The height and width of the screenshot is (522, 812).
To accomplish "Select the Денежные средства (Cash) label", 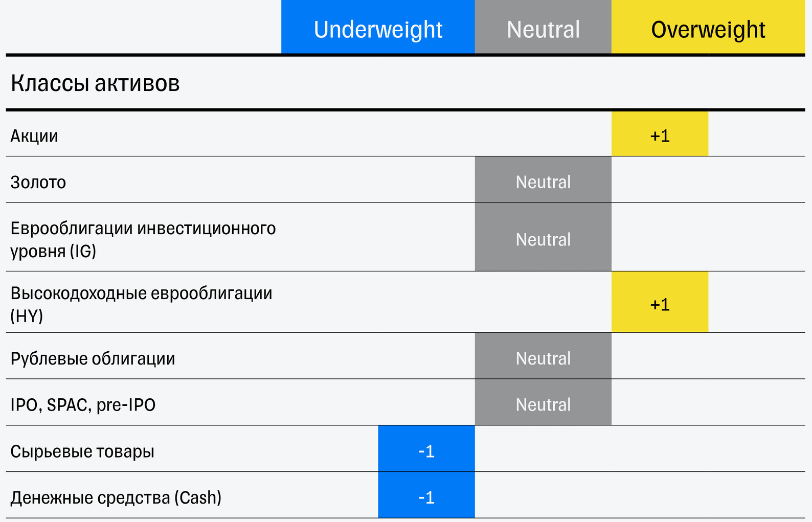I will 116,497.
